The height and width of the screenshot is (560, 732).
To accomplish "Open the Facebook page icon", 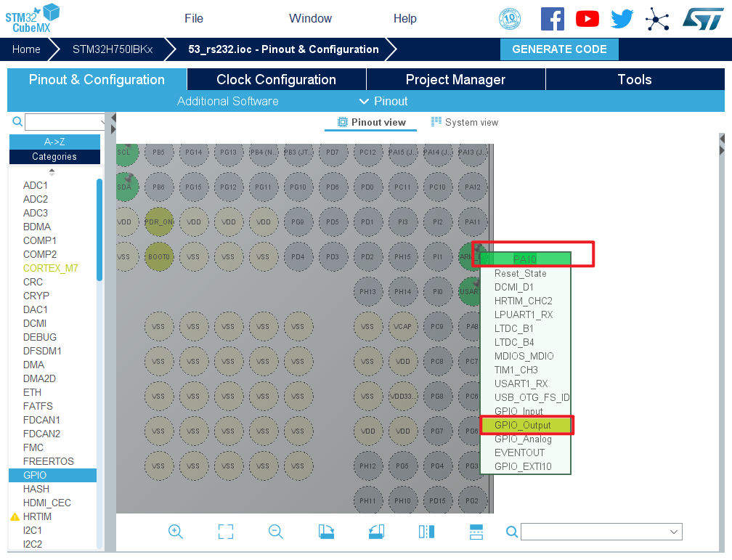I will coord(552,19).
